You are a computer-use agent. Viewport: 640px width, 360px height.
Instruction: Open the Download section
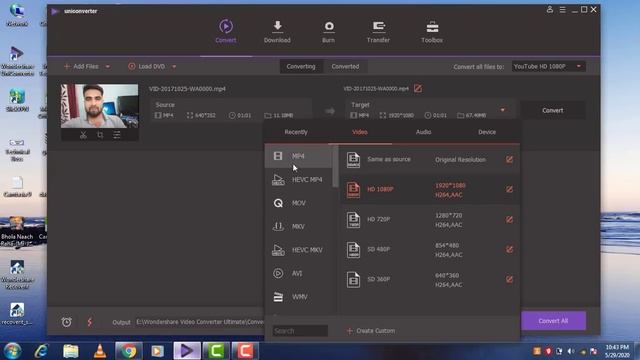point(277,31)
